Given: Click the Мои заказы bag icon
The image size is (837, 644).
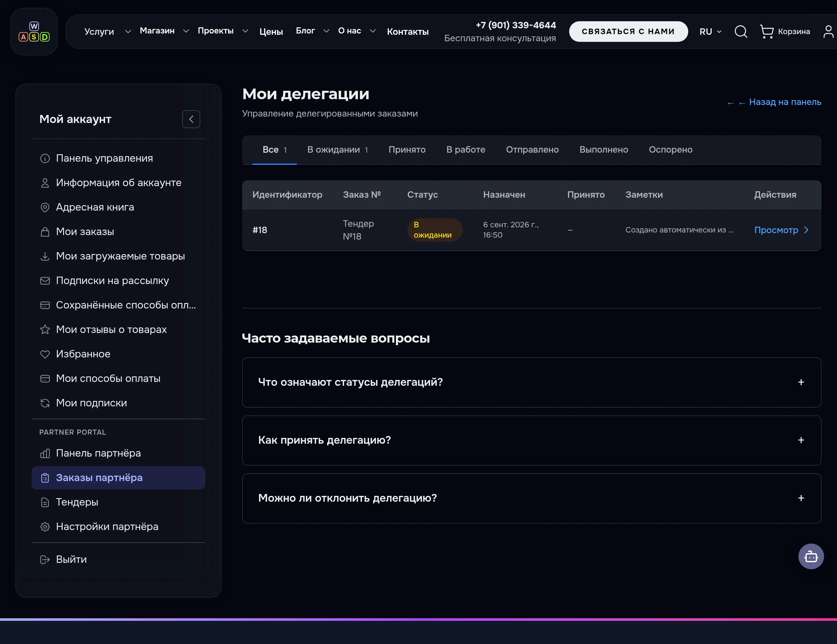Looking at the screenshot, I should (45, 232).
